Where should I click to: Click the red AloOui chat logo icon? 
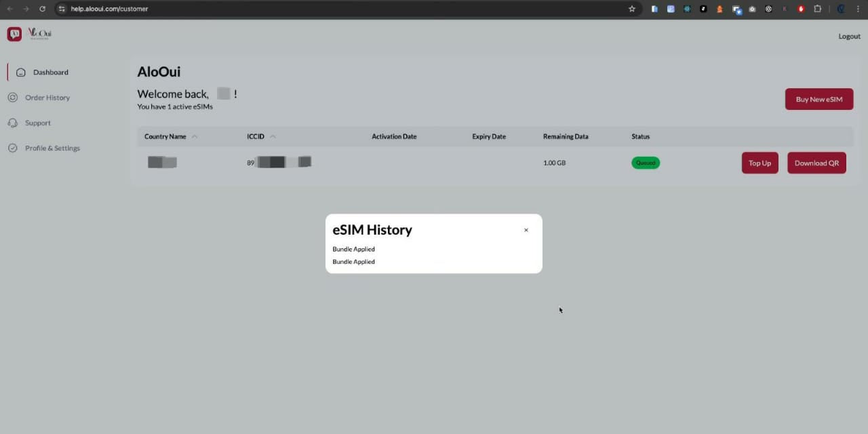click(x=14, y=34)
